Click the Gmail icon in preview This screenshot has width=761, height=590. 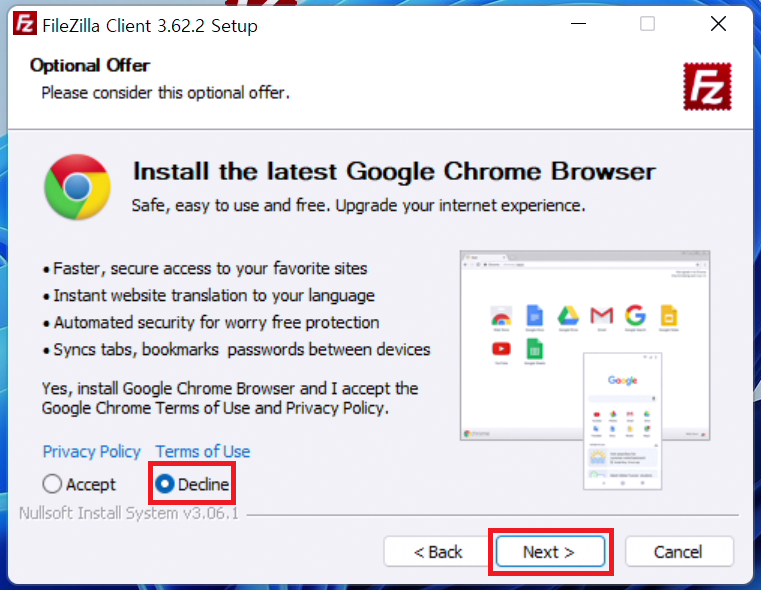coord(601,315)
